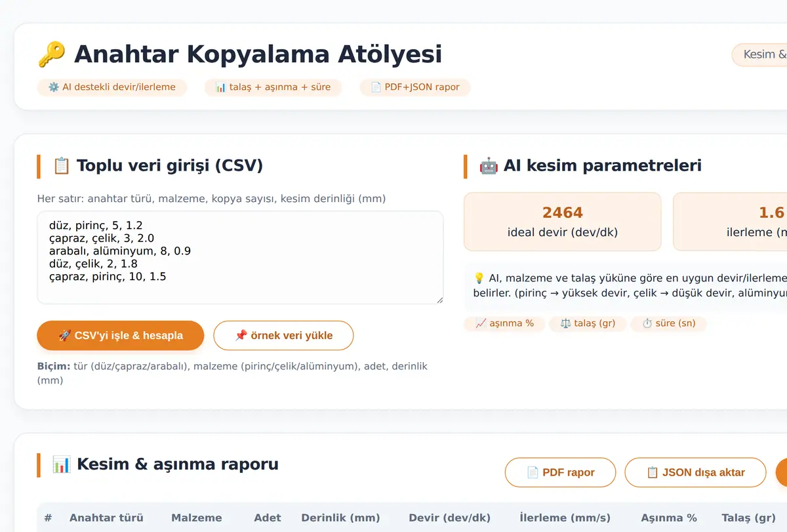Click the CSV line 'çapraz, pirinç, 10, 1.5'
The height and width of the screenshot is (532, 787).
point(108,277)
